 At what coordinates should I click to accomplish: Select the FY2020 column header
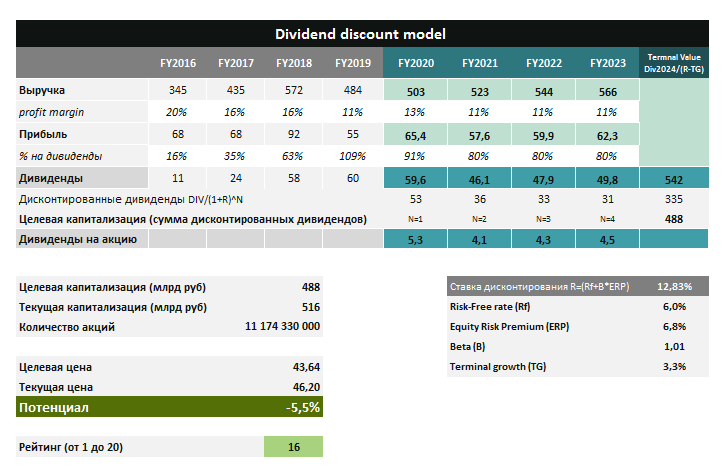pyautogui.click(x=415, y=63)
